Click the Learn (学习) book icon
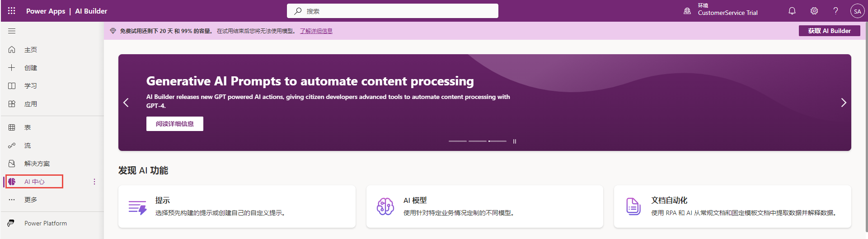868x239 pixels. point(12,86)
